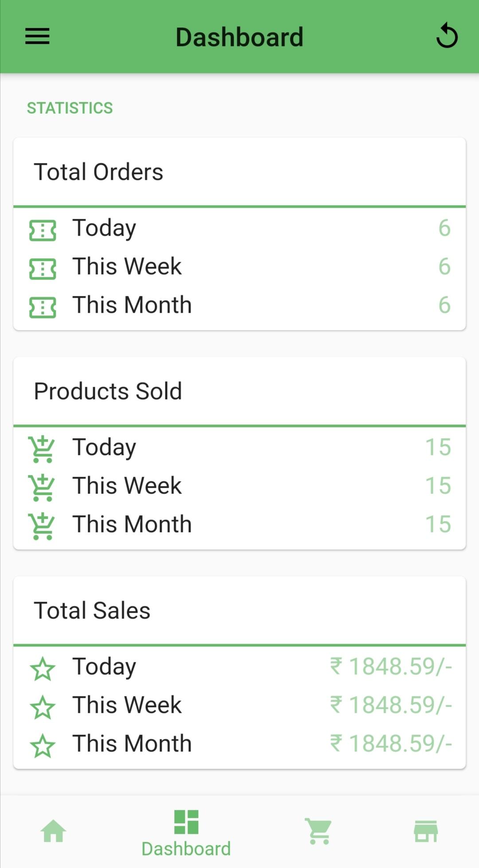Screen dimensions: 479x868
Task: Click the STATISTICS section label
Action: coord(70,108)
